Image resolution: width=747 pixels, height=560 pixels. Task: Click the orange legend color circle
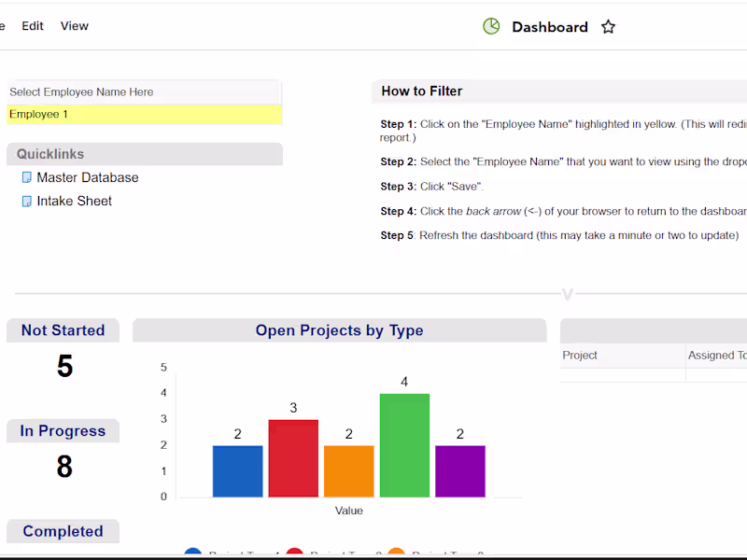tap(396, 553)
